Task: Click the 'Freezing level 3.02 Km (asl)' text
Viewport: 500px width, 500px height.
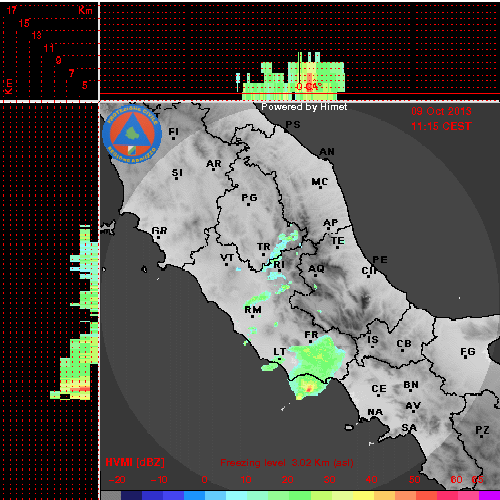Action: coord(287,463)
